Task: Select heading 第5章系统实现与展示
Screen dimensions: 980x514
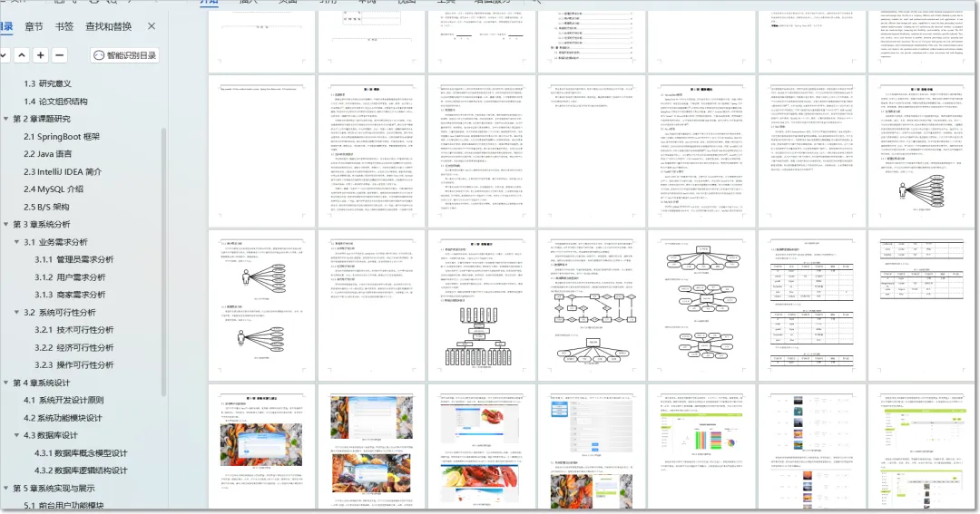Action: [x=54, y=489]
